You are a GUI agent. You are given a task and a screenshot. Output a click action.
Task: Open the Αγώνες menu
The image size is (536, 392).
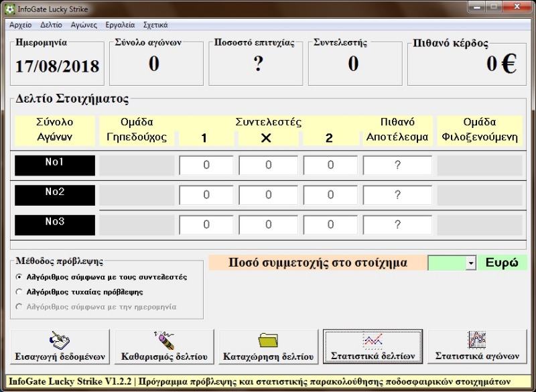[x=84, y=25]
